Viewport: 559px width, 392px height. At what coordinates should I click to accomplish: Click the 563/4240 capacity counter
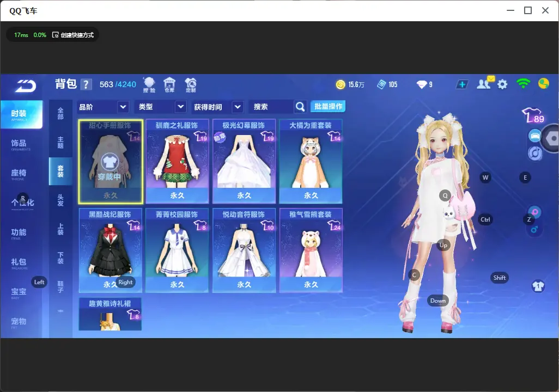118,84
